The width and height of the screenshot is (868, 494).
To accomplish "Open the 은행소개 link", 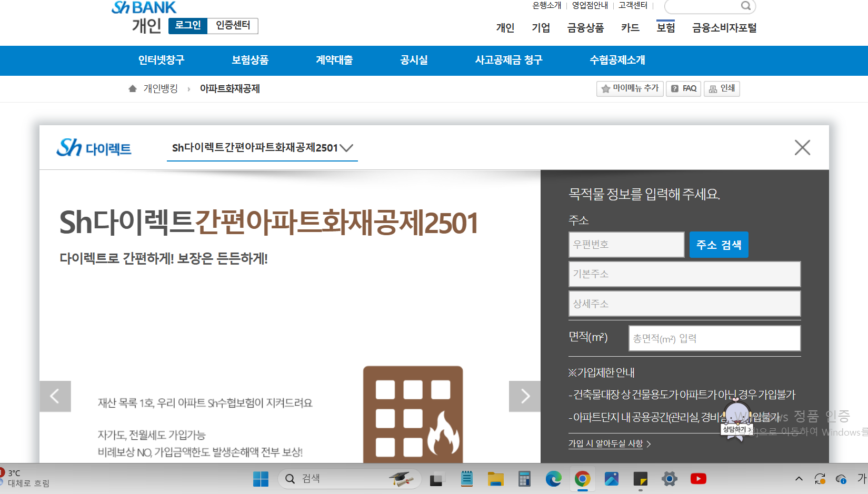I will (x=547, y=5).
